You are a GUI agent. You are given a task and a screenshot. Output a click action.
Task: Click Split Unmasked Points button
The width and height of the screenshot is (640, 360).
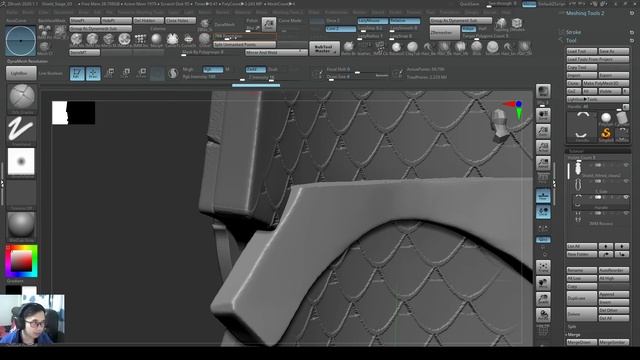tap(244, 44)
